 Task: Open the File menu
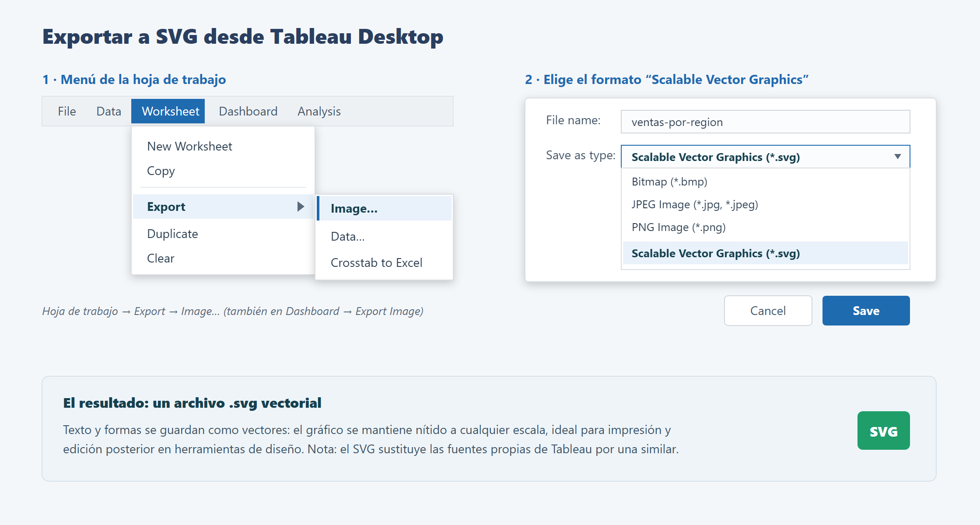pyautogui.click(x=66, y=111)
